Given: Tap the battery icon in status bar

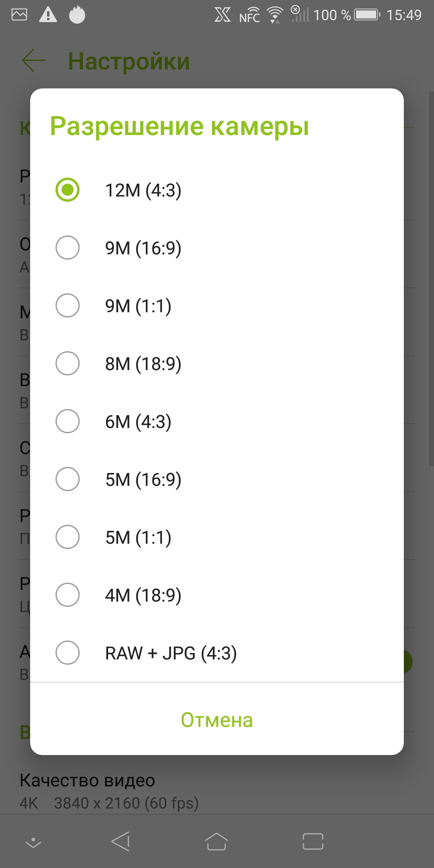Looking at the screenshot, I should click(x=366, y=15).
